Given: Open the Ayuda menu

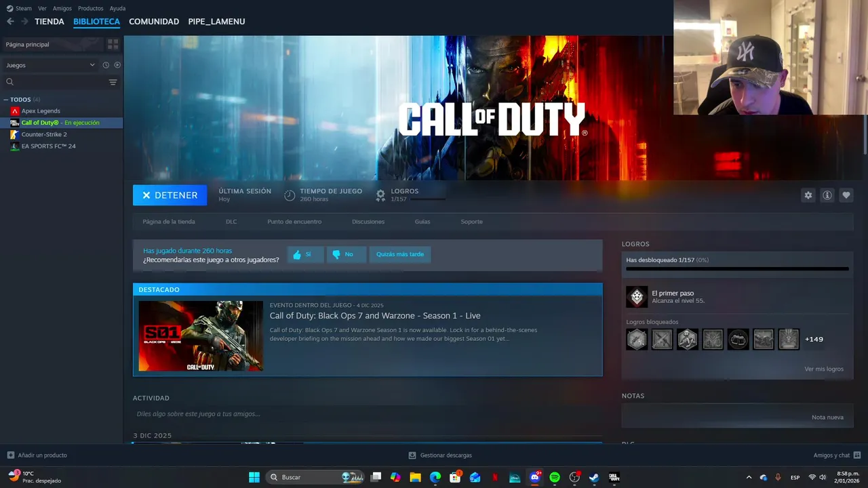Looking at the screenshot, I should (117, 8).
